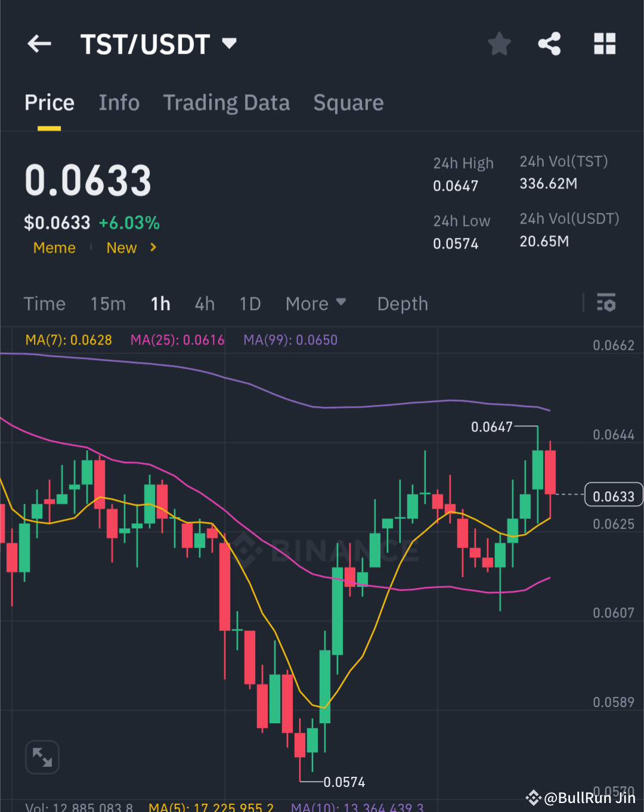The image size is (644, 812).
Task: Open the Trading Data tab
Action: coord(227,103)
